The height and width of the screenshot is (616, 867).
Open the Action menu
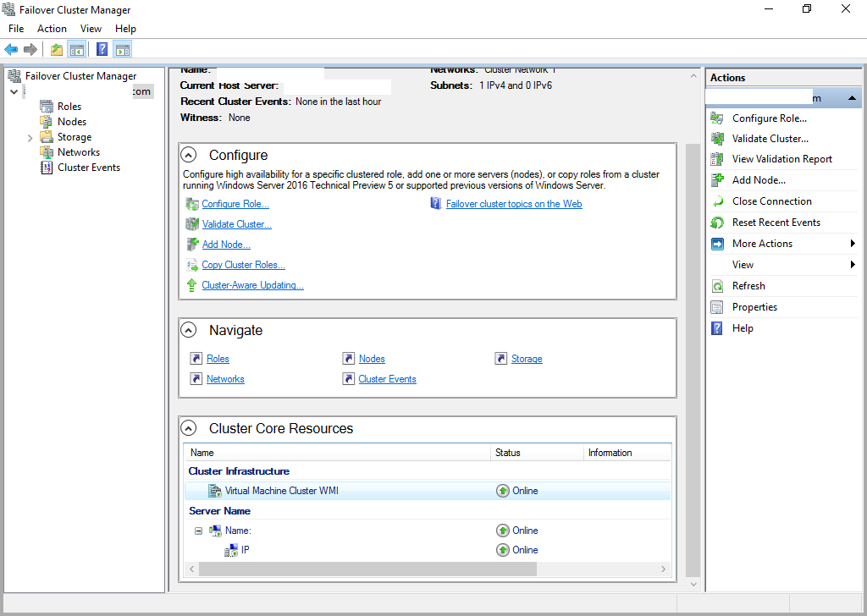(x=52, y=29)
